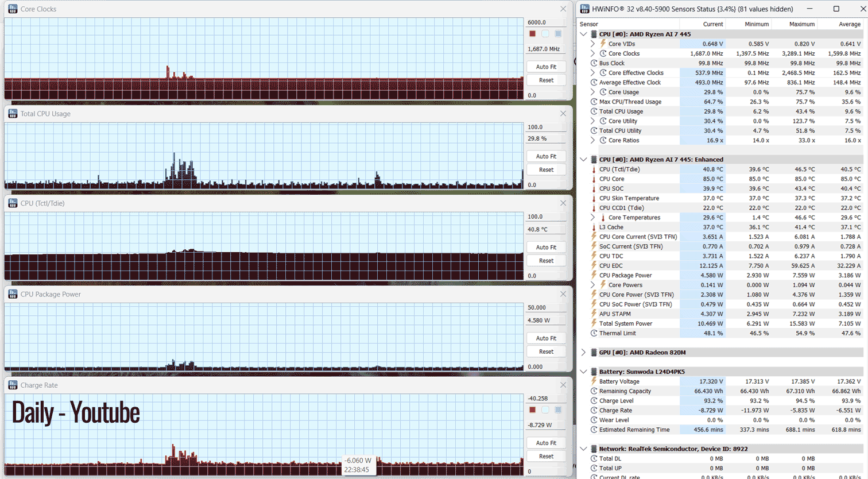
Task: Close the Charge Rate graph window
Action: tap(563, 385)
